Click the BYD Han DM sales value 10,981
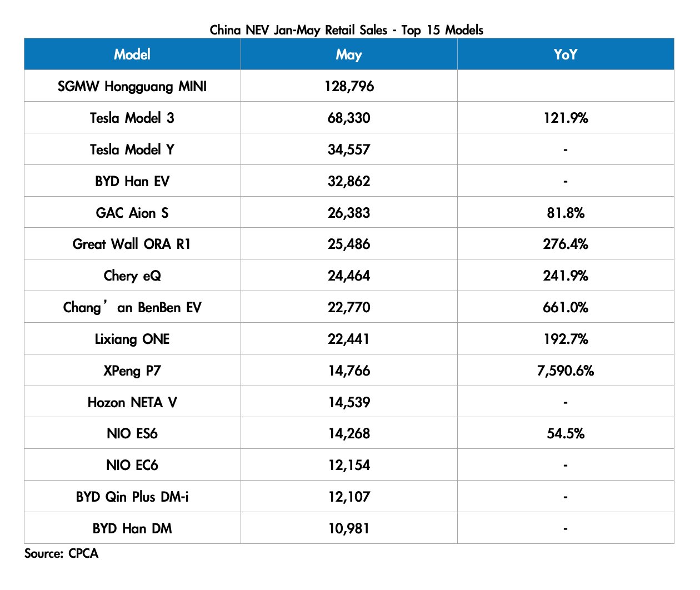The width and height of the screenshot is (700, 590). click(x=349, y=528)
